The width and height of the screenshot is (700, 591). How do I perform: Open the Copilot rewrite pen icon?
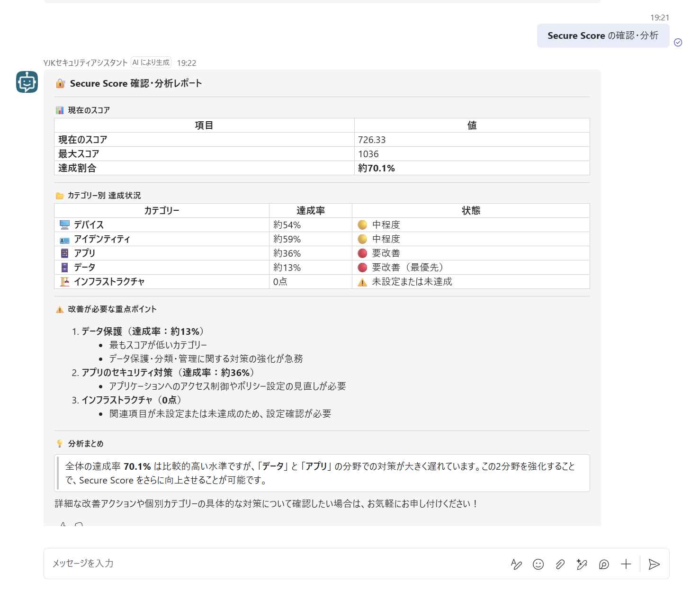[x=582, y=564]
